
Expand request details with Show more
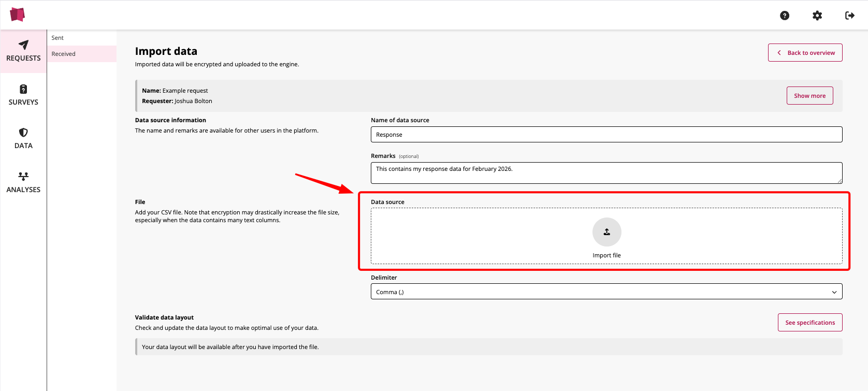click(x=809, y=96)
